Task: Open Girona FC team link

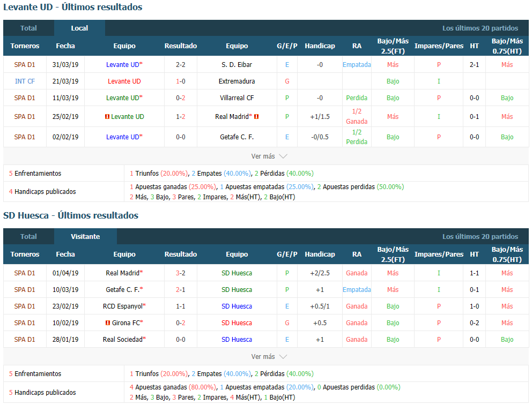Action: (x=127, y=323)
